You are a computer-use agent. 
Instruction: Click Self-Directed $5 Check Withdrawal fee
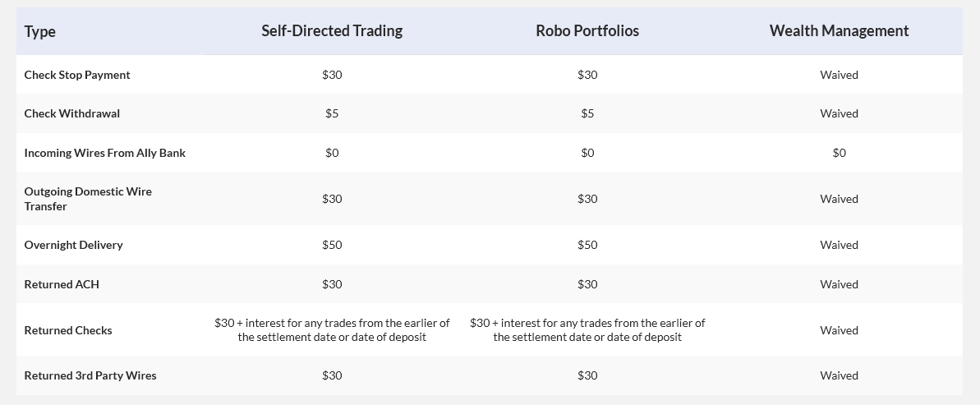(332, 113)
